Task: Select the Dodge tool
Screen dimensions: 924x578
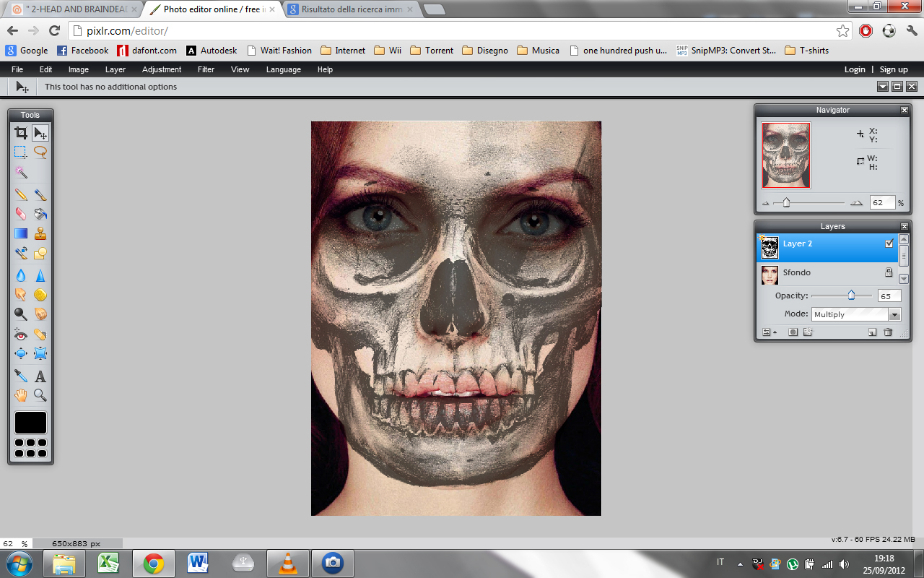Action: point(21,314)
